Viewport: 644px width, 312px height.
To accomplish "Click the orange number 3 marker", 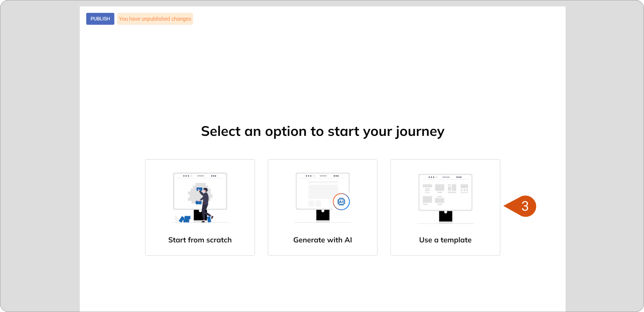I will [x=520, y=206].
